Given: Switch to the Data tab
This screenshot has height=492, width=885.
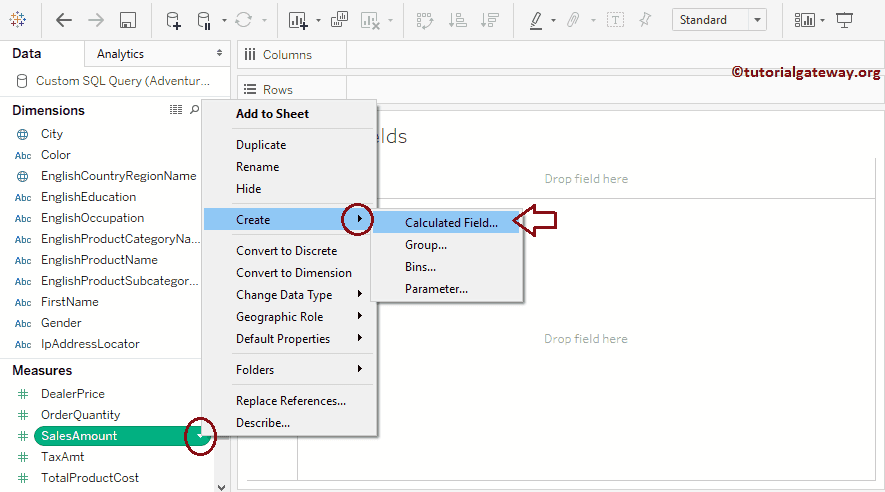Looking at the screenshot, I should (26, 54).
